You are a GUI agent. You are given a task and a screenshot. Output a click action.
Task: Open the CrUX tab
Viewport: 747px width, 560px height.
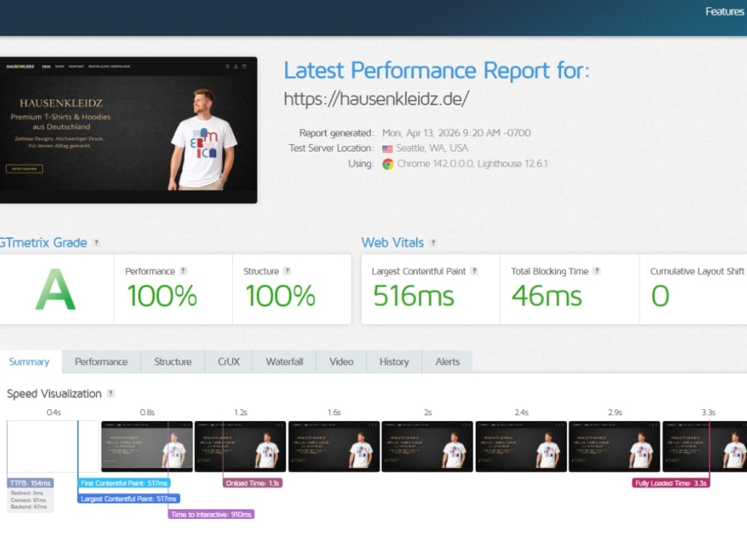[229, 362]
